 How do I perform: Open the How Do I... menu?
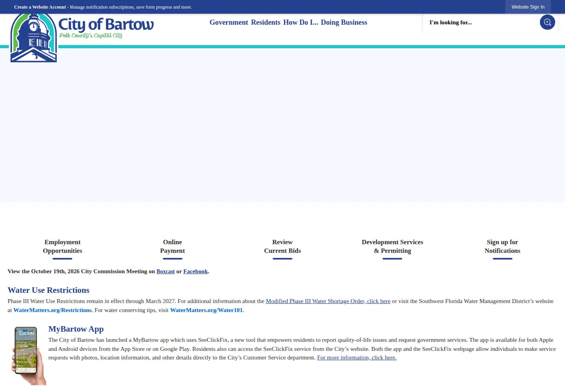pyautogui.click(x=301, y=22)
